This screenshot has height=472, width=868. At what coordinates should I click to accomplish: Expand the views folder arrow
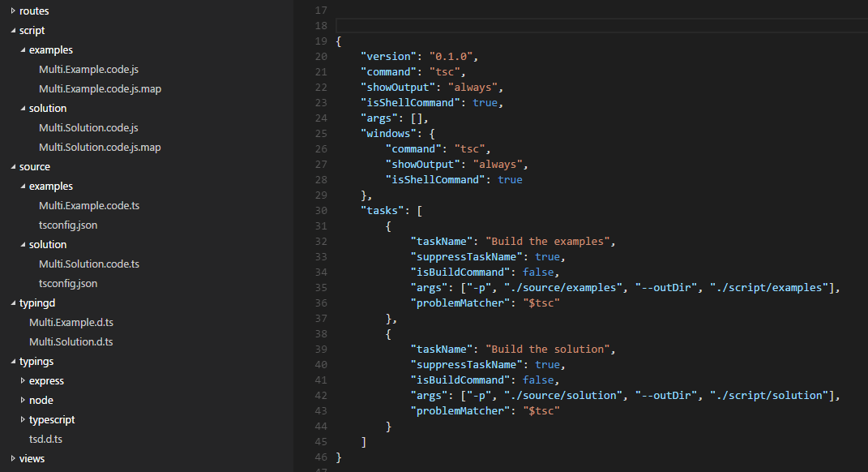[13, 458]
